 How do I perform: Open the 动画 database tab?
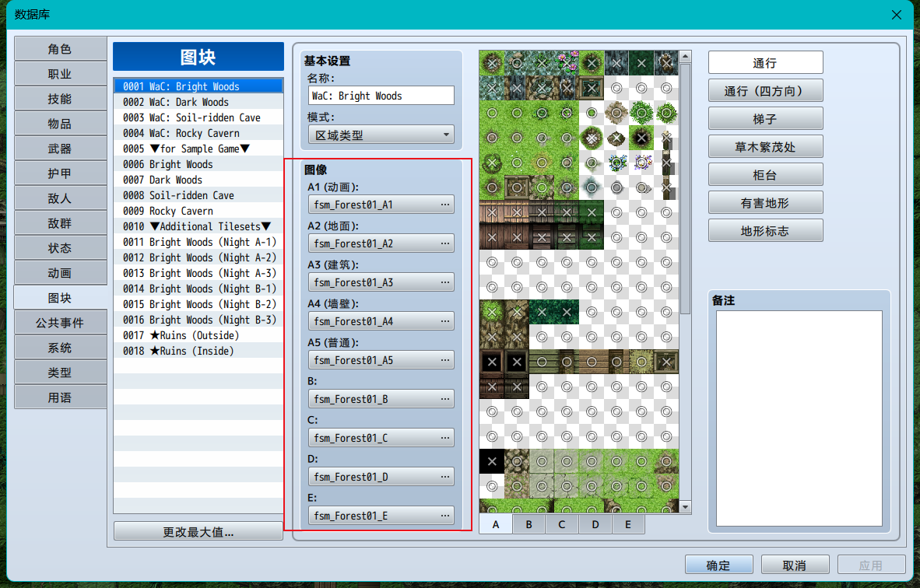(60, 273)
